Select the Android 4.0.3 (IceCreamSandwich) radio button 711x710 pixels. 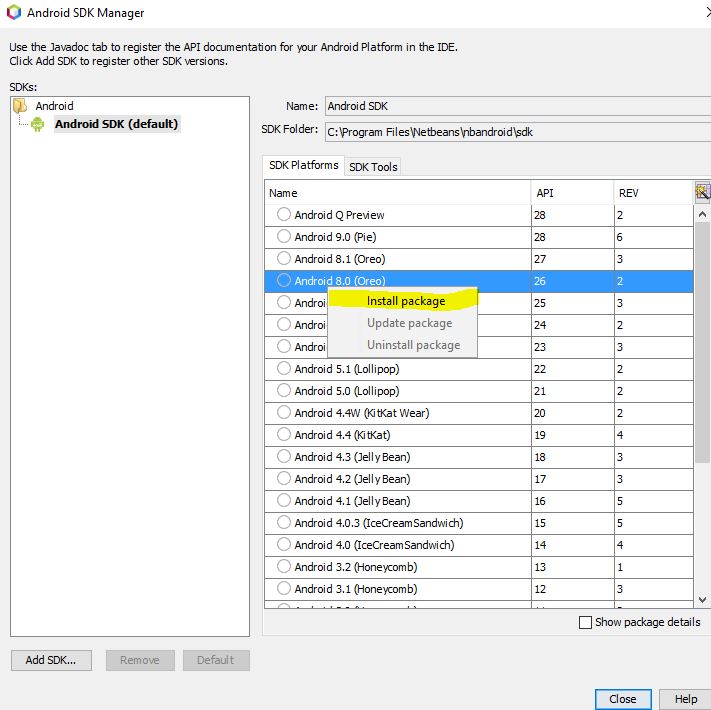(x=284, y=522)
